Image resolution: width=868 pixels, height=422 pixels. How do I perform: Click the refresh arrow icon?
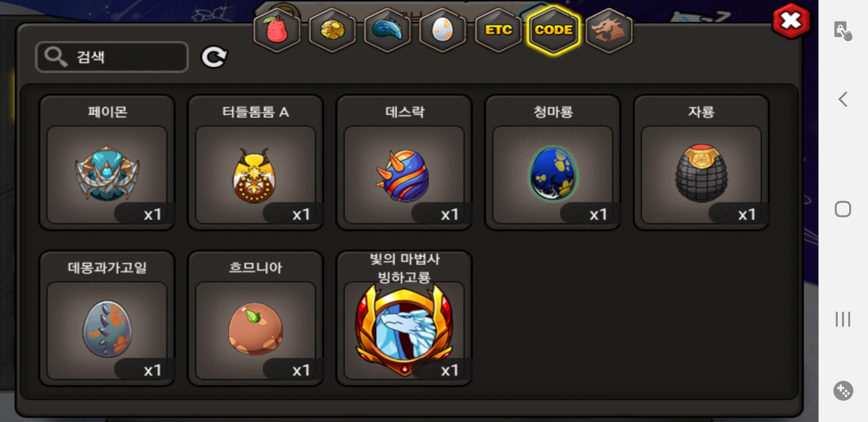click(214, 57)
